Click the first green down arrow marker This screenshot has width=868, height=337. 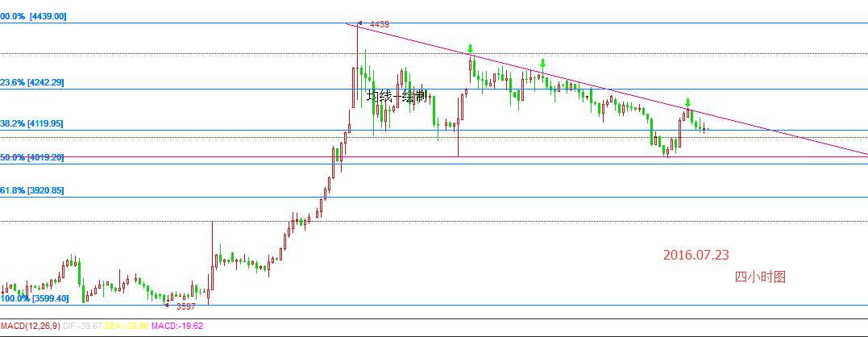[470, 49]
